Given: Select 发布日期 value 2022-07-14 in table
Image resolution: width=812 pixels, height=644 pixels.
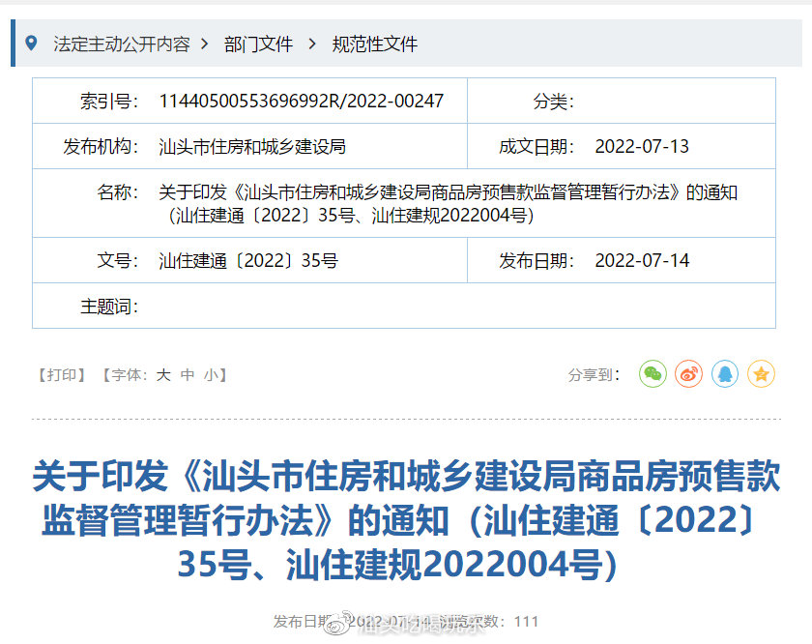Looking at the screenshot, I should pos(642,261).
